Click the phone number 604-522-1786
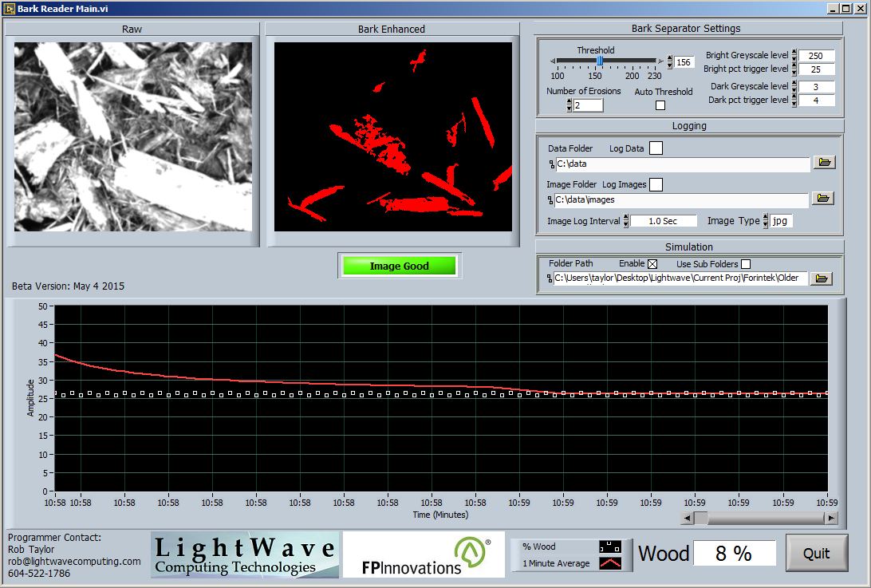Screen dimensions: 871x588 (39, 573)
